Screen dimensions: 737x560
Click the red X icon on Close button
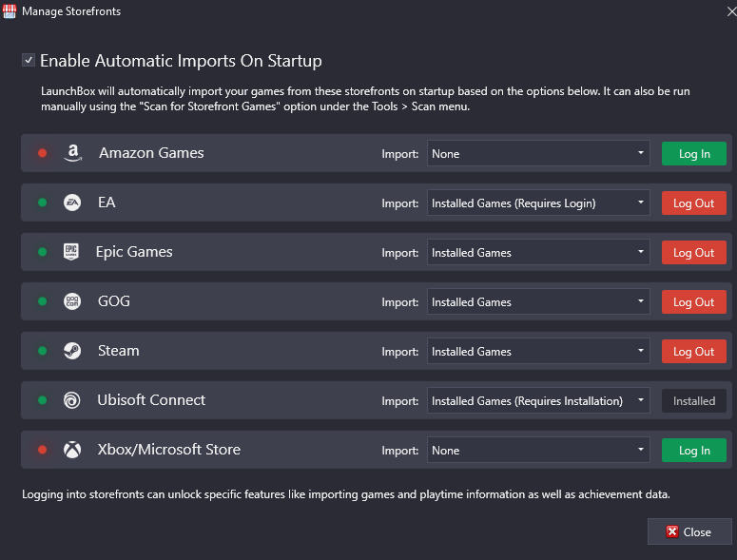tap(672, 531)
